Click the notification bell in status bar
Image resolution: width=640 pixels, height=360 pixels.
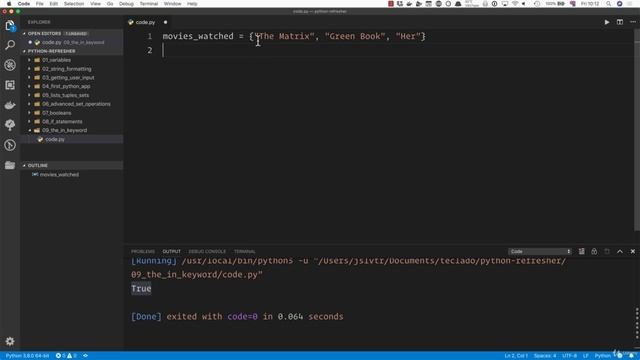coord(631,356)
